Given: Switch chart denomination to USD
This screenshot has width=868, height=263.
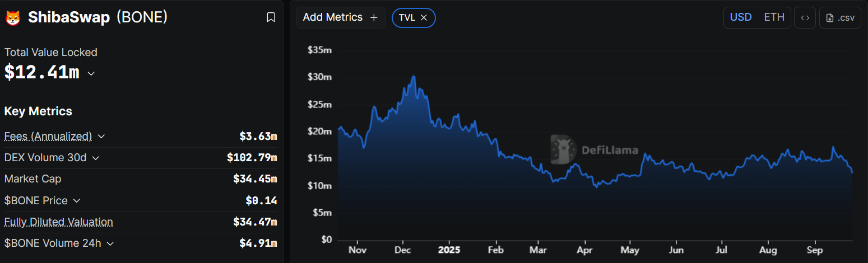Looking at the screenshot, I should (x=740, y=17).
